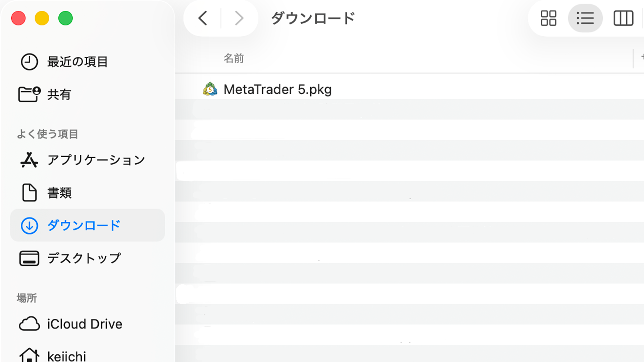Open 共有 shared folder in sidebar
The height and width of the screenshot is (362, 644).
pos(59,95)
